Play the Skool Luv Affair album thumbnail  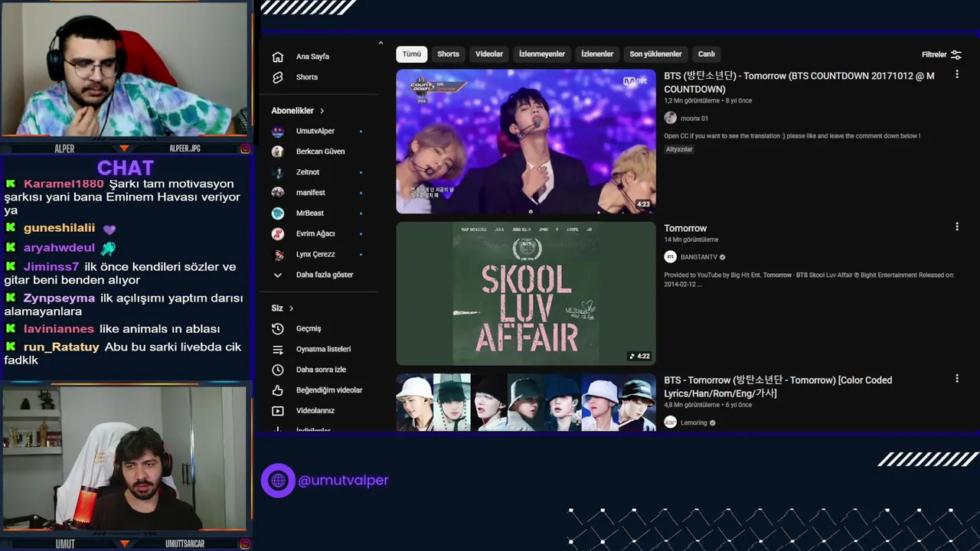[x=526, y=293]
